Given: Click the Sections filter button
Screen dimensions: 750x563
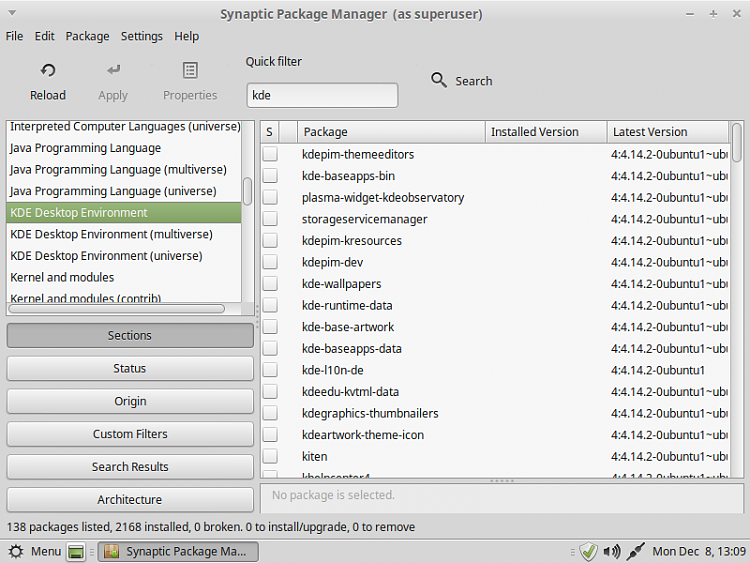Looking at the screenshot, I should click(130, 335).
